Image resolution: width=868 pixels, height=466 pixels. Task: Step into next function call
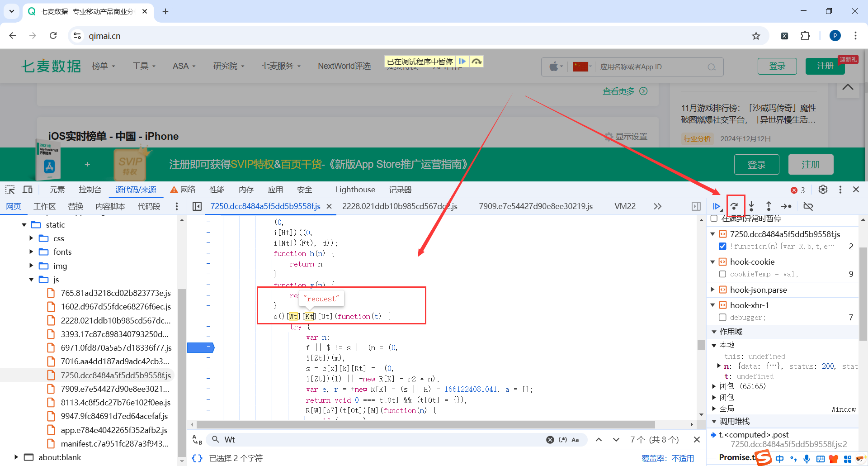point(751,206)
